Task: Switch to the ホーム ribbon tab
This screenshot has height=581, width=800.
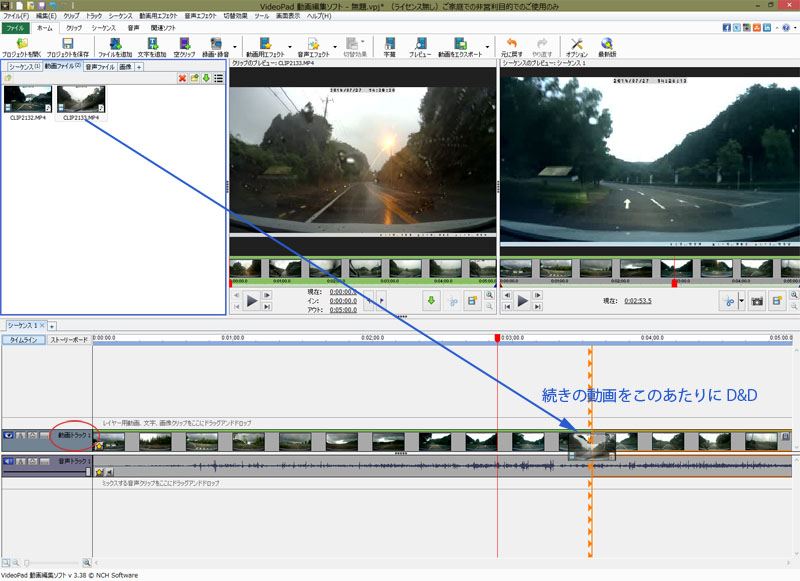Action: pyautogui.click(x=44, y=28)
